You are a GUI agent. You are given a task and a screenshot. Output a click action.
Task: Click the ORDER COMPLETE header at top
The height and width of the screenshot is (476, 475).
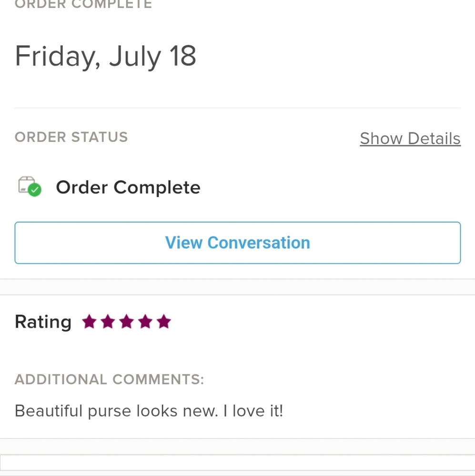[x=83, y=4]
